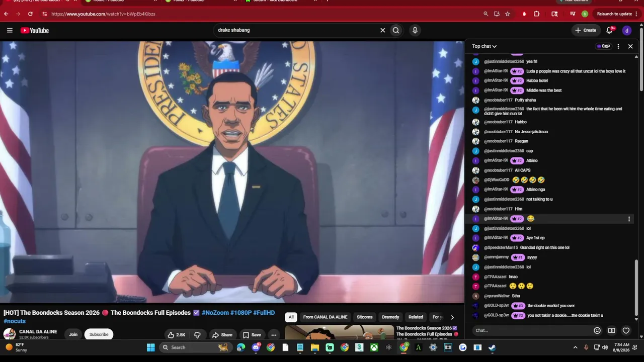Select the Related chip
This screenshot has width=644, height=362.
point(416,317)
